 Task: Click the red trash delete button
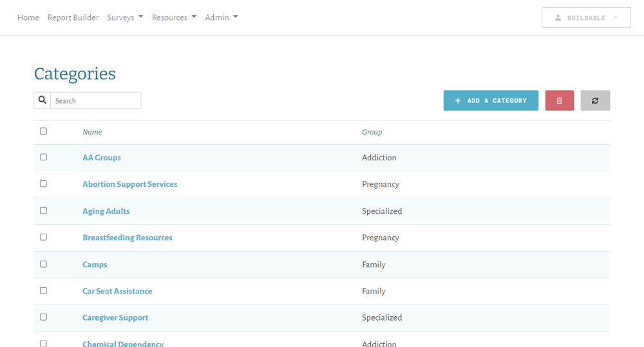560,100
